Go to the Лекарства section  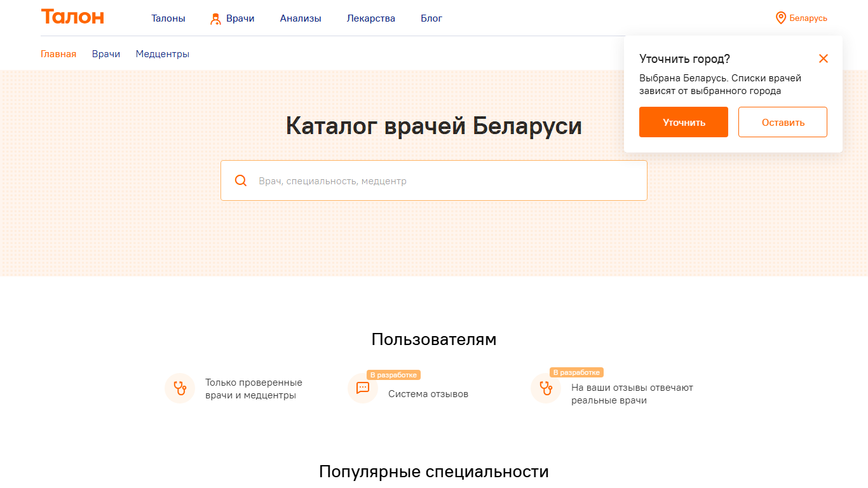371,18
